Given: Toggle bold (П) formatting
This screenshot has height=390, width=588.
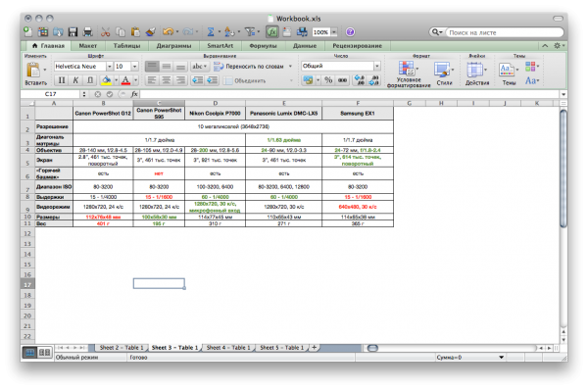Looking at the screenshot, I should click(62, 80).
